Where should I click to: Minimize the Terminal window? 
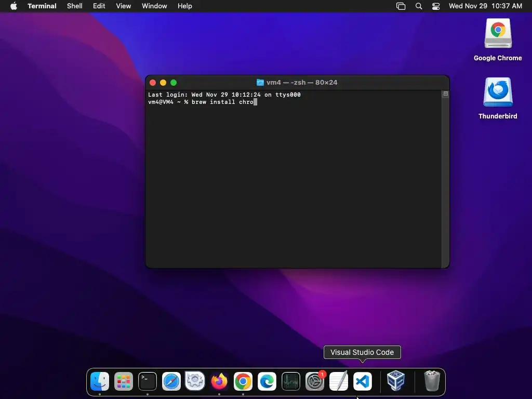tap(163, 83)
